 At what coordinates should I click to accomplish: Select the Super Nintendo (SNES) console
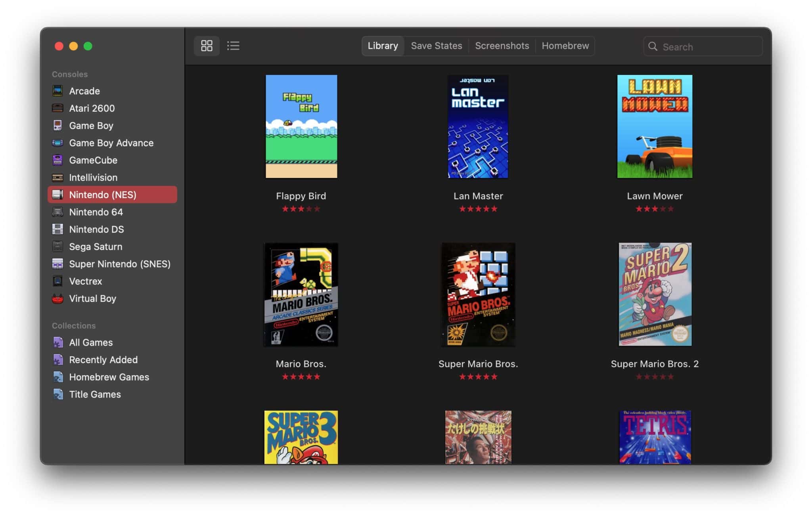pyautogui.click(x=120, y=264)
